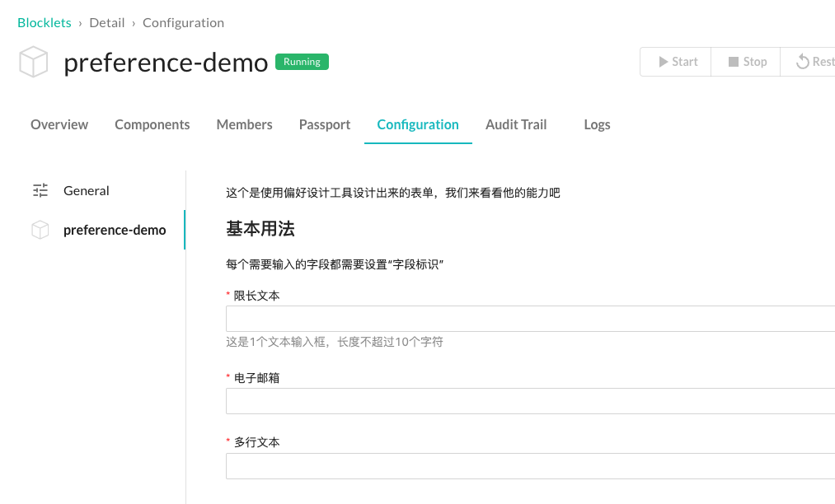Click the General sliders icon in the sidebar

[x=40, y=191]
